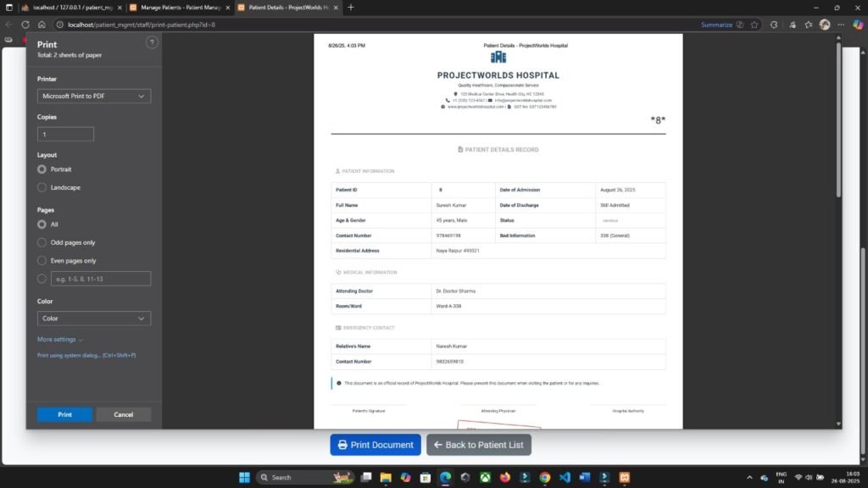Open the Microsoft Print to PDF printer dropdown
Image resolution: width=868 pixels, height=488 pixels.
(x=93, y=96)
